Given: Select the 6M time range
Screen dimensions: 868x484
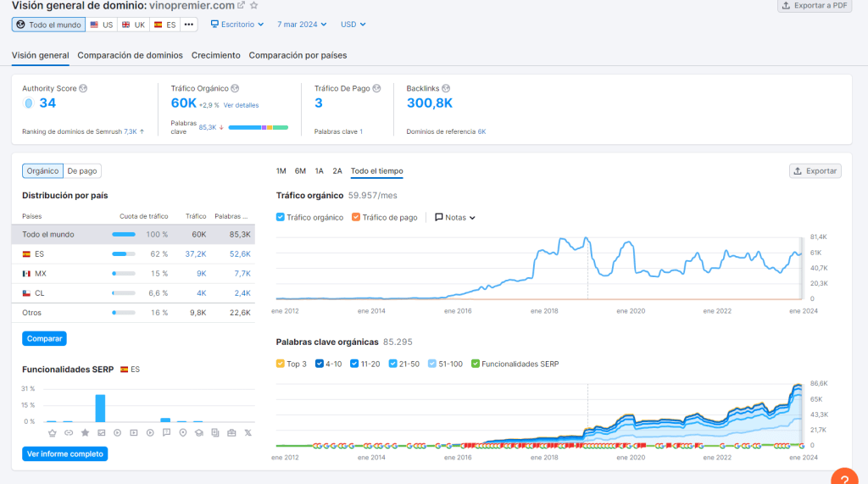Looking at the screenshot, I should (300, 171).
